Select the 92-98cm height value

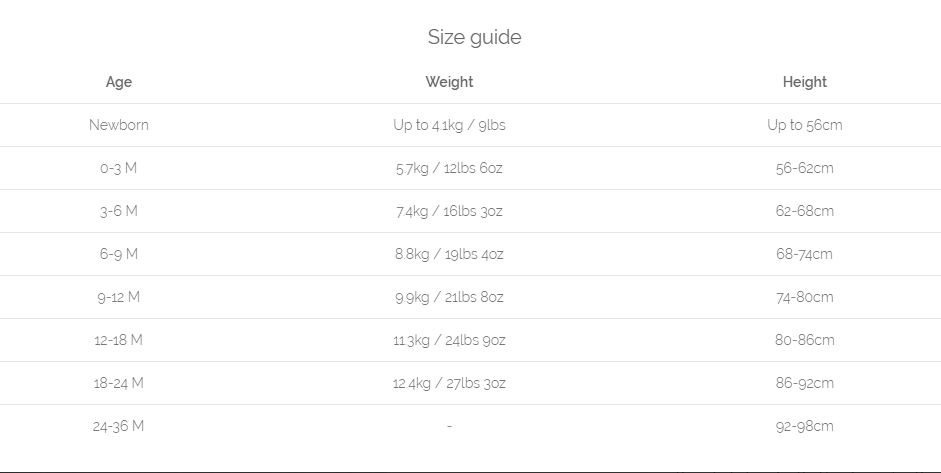pos(804,426)
